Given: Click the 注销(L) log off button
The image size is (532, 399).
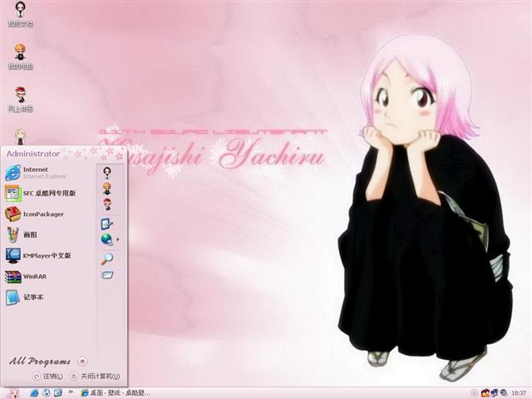Looking at the screenshot, I should (48, 377).
